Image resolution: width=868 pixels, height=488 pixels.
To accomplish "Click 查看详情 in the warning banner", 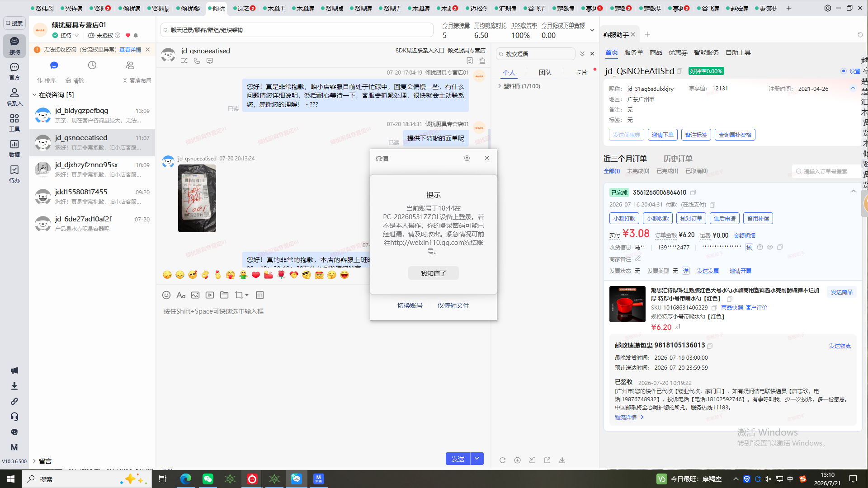I will tap(130, 50).
